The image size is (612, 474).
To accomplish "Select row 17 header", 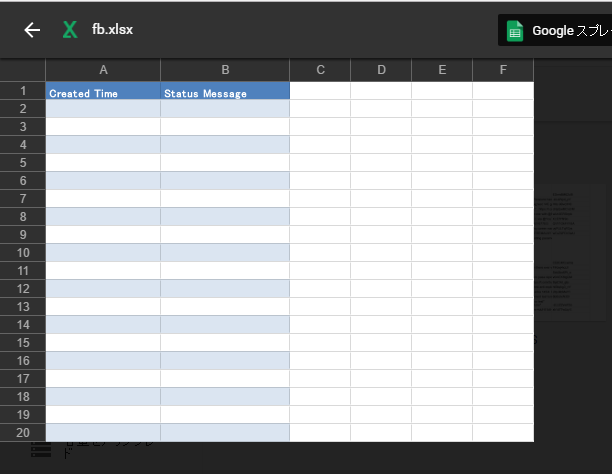I will pyautogui.click(x=23, y=378).
